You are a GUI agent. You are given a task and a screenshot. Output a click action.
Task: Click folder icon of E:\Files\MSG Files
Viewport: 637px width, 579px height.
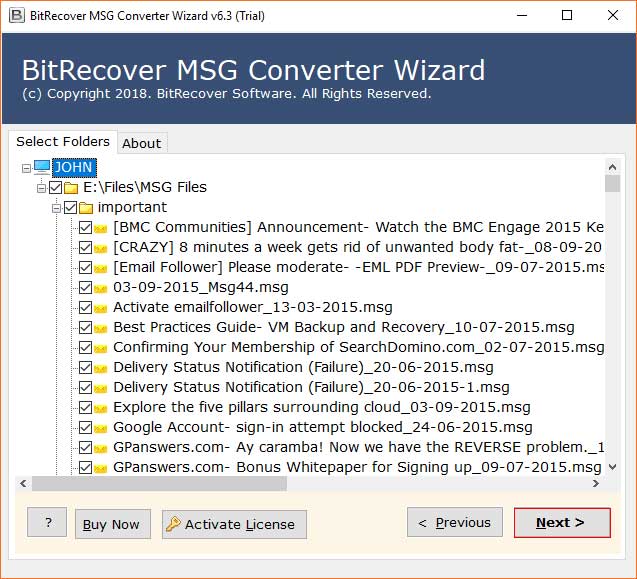[x=71, y=187]
